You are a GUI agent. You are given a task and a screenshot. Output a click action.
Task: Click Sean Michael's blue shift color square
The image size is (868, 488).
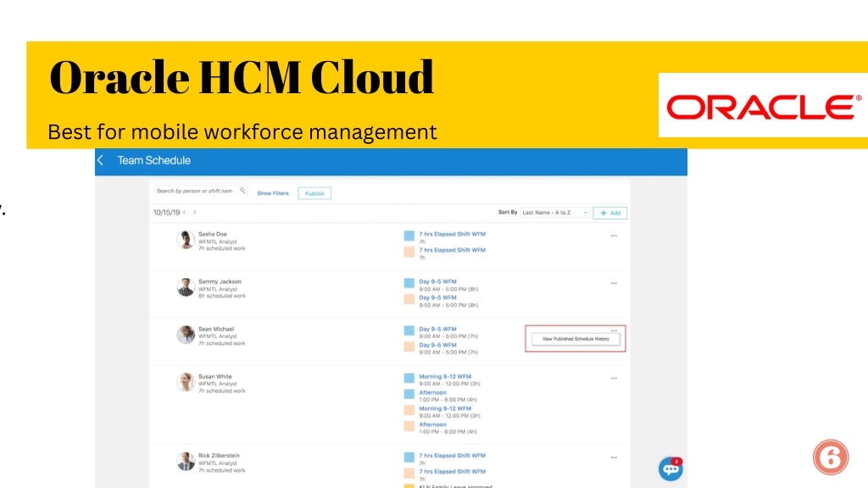point(409,330)
